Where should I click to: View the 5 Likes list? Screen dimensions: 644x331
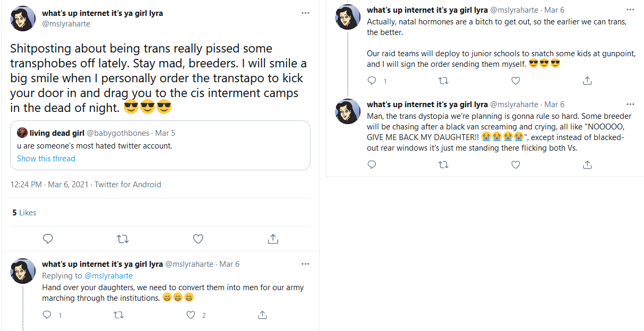point(24,213)
